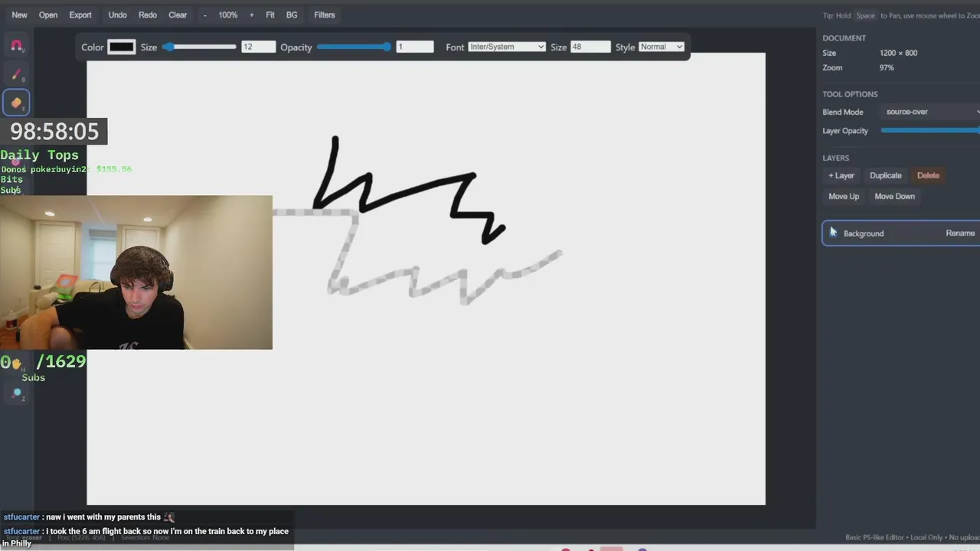980x551 pixels.
Task: Click Undo in the top bar
Action: 118,15
